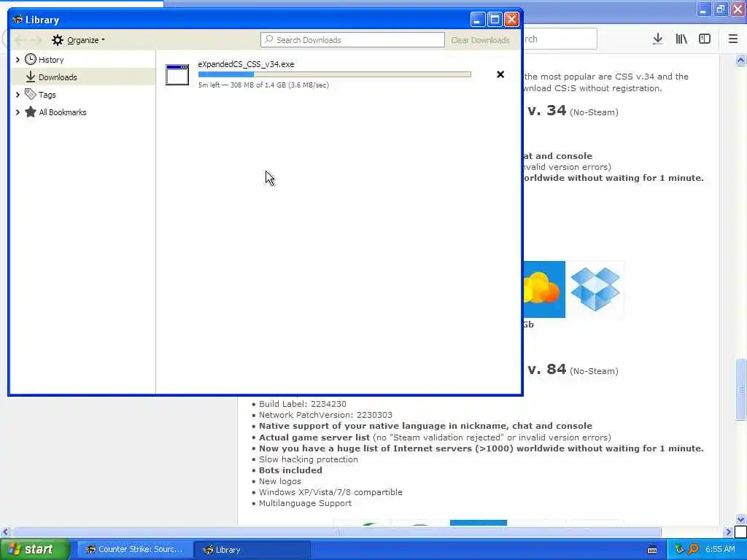The height and width of the screenshot is (560, 747).
Task: Click the 'Slow hacking protection' list item
Action: (309, 459)
